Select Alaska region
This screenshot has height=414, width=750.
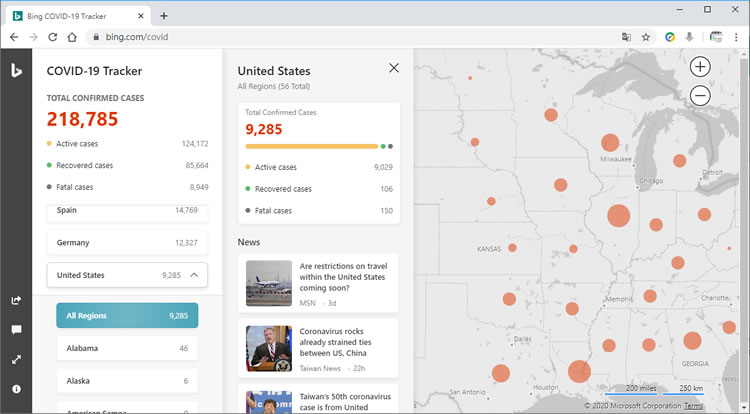click(x=127, y=381)
